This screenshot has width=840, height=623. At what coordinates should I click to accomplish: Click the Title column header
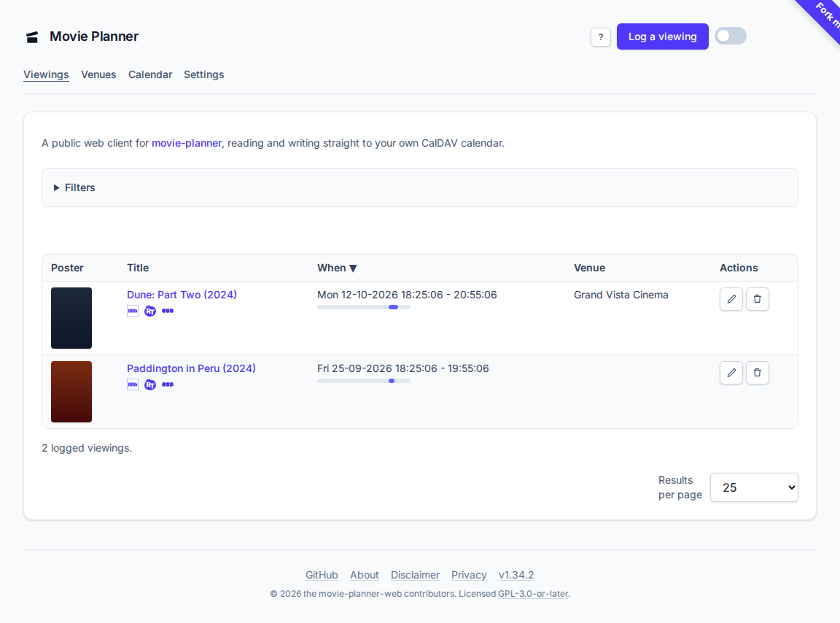[138, 268]
